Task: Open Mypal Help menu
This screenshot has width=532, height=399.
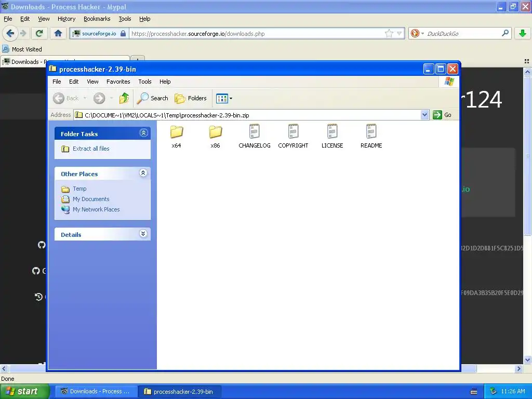Action: [144, 19]
